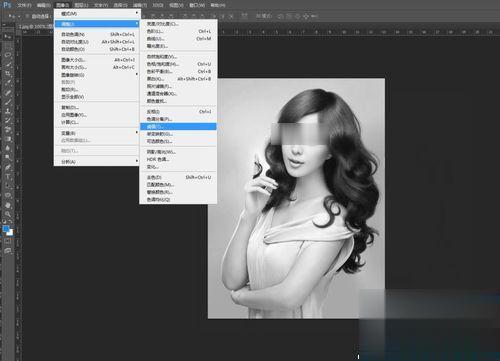Screen dimensions: 500x361
Task: Select 亮度/对比度(C)... adjustment
Action: pyautogui.click(x=178, y=24)
